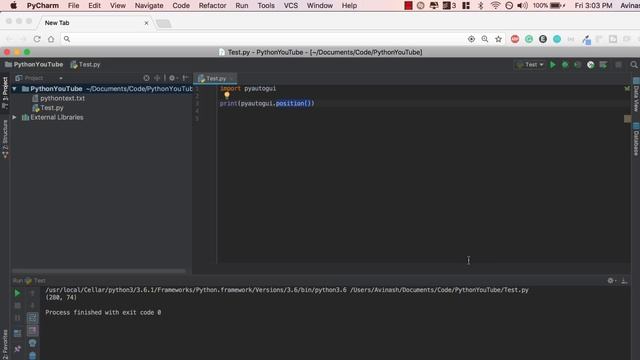The image size is (640, 360).
Task: Click the Test.py breadcrumb in navigation bar
Action: 85,64
